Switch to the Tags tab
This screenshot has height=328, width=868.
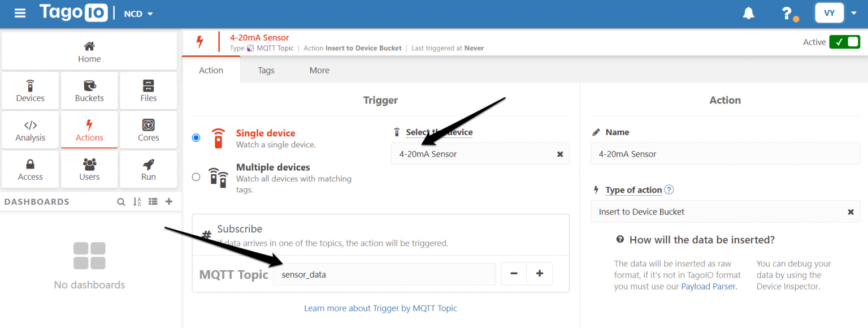tap(266, 70)
